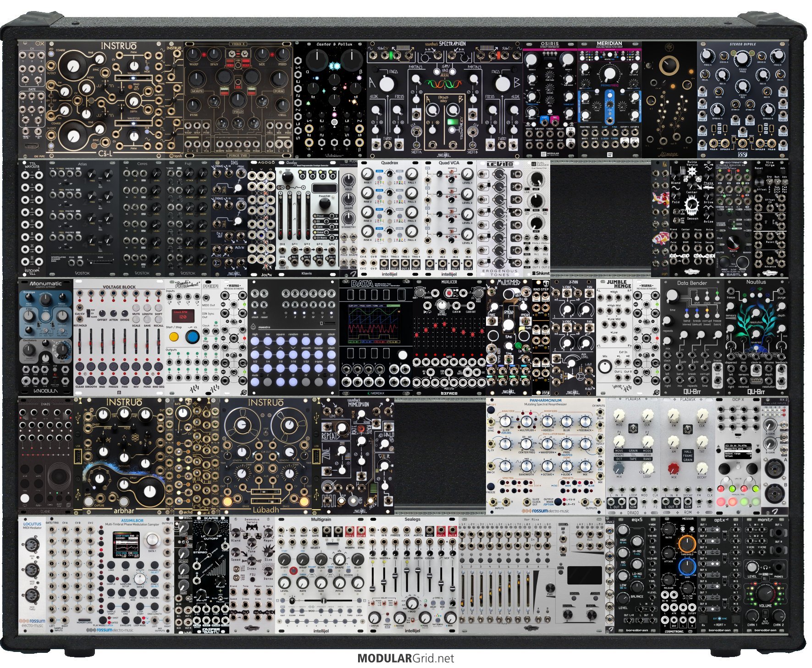
Task: Select the Instruo arbhar module
Action: click(x=123, y=456)
